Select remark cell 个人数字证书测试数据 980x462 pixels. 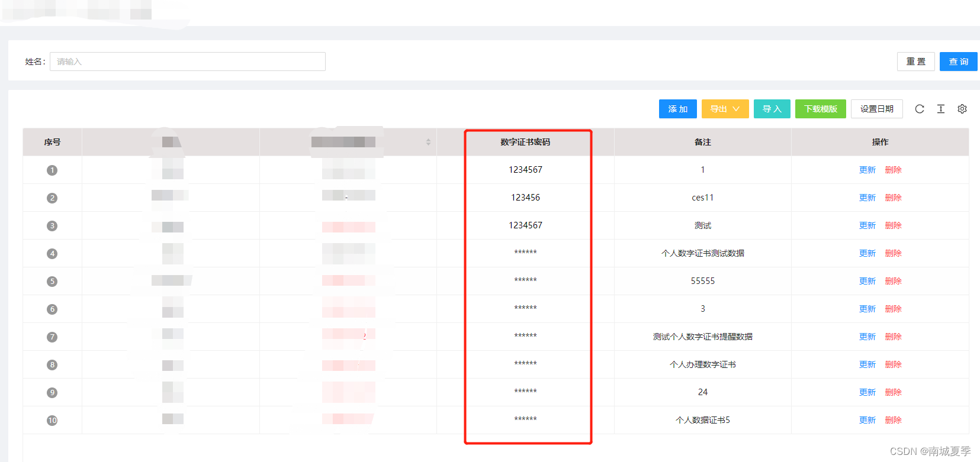pyautogui.click(x=703, y=253)
